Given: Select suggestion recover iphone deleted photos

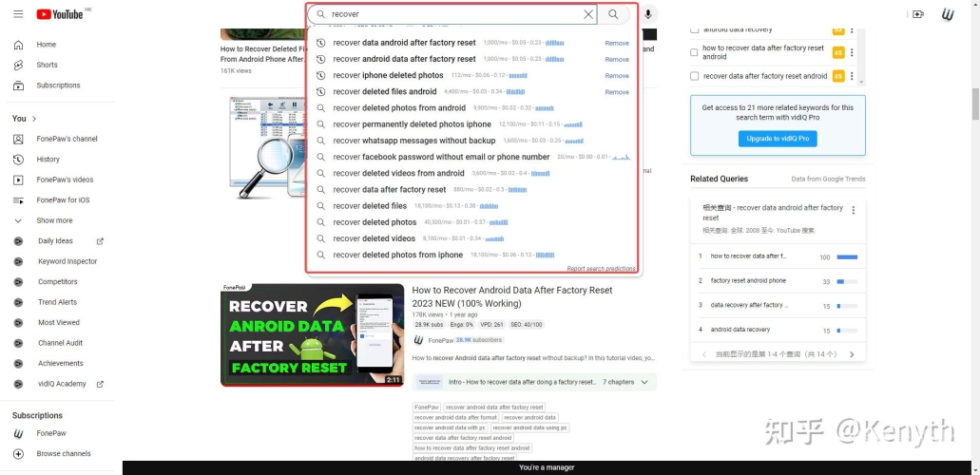Looking at the screenshot, I should click(x=388, y=75).
